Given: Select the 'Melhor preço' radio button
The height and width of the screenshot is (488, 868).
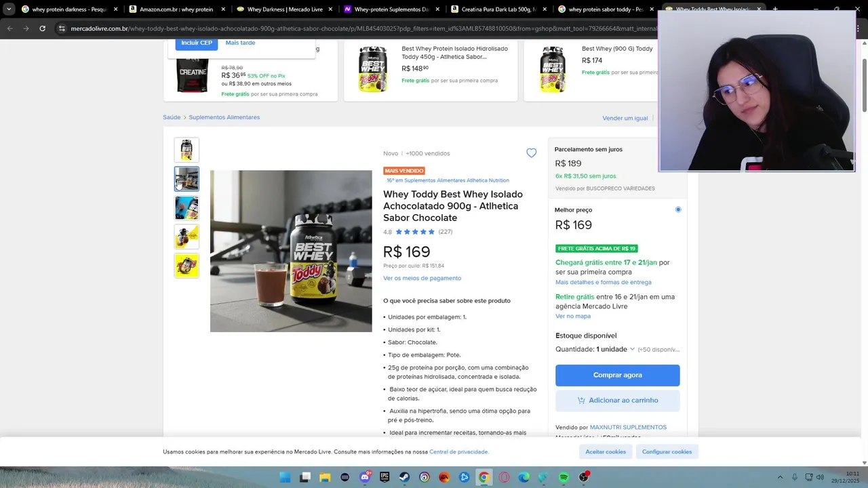Looking at the screenshot, I should click(x=678, y=209).
